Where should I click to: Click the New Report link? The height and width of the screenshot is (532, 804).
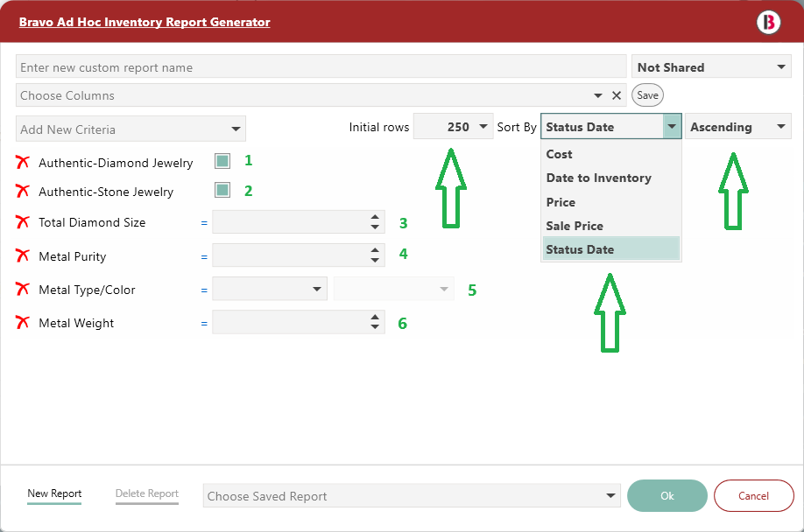[54, 493]
